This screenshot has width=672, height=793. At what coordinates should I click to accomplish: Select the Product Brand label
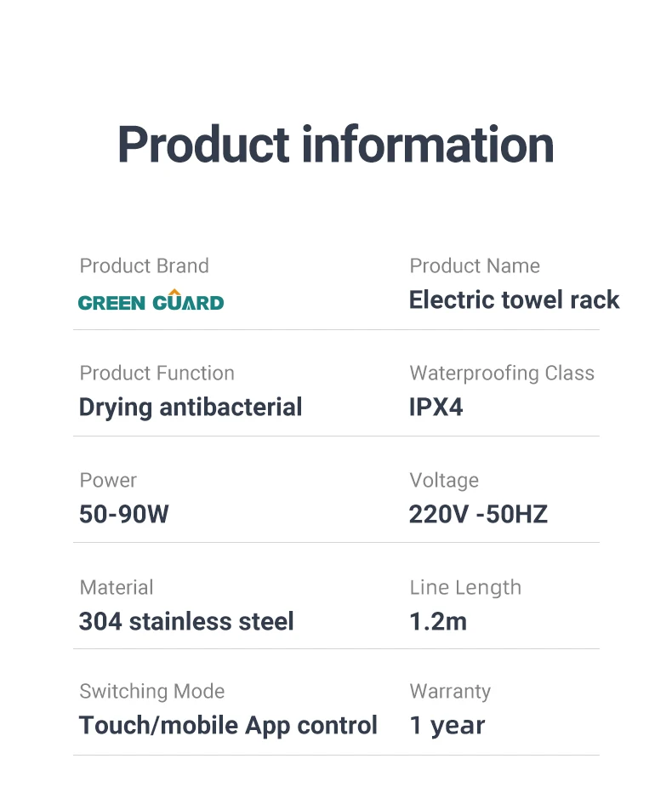(x=144, y=265)
